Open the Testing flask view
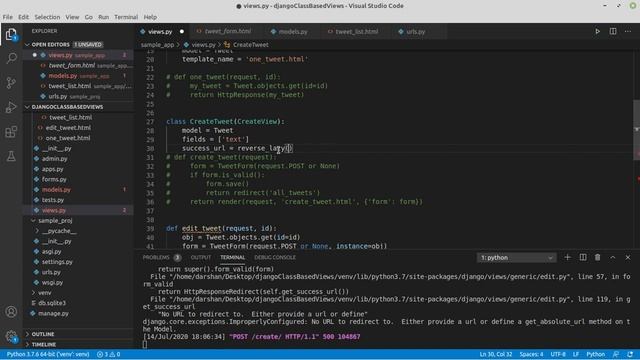The image size is (640, 360). pos(11,156)
